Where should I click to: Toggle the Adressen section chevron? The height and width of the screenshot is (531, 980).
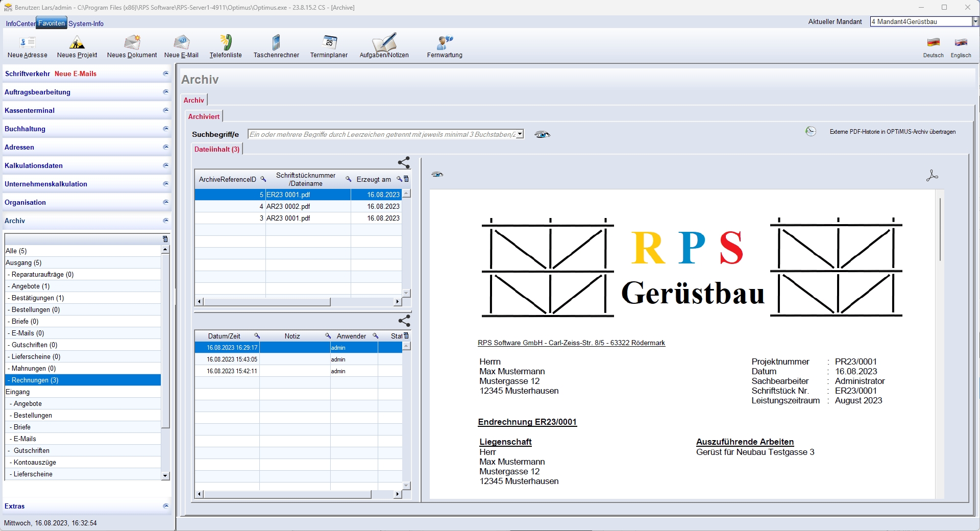pyautogui.click(x=165, y=147)
